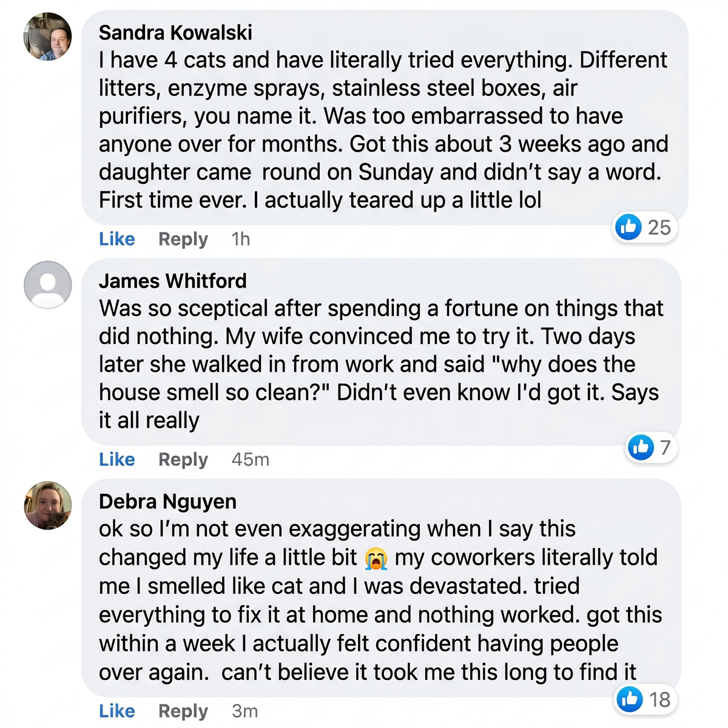The width and height of the screenshot is (728, 728).
Task: Click the crying emoji in Debra's comment
Action: click(x=376, y=559)
